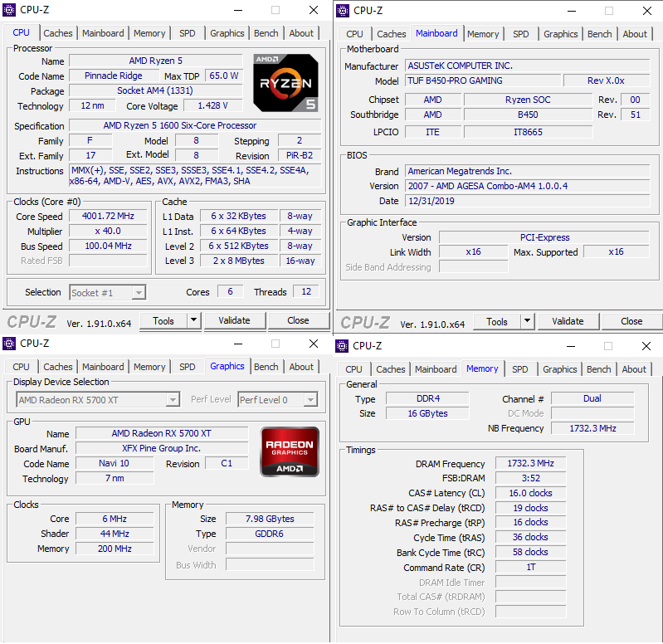Viewport: 663px width, 644px height.
Task: Open the Graphics tab in the Mainboard window
Action: (x=561, y=34)
